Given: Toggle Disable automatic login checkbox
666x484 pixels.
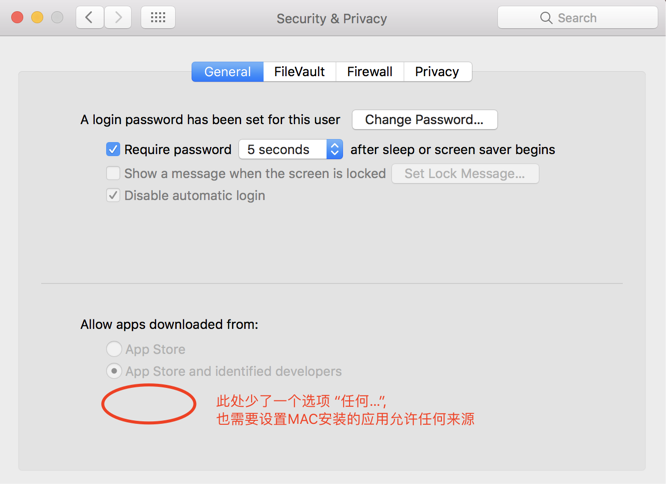Looking at the screenshot, I should pyautogui.click(x=113, y=195).
